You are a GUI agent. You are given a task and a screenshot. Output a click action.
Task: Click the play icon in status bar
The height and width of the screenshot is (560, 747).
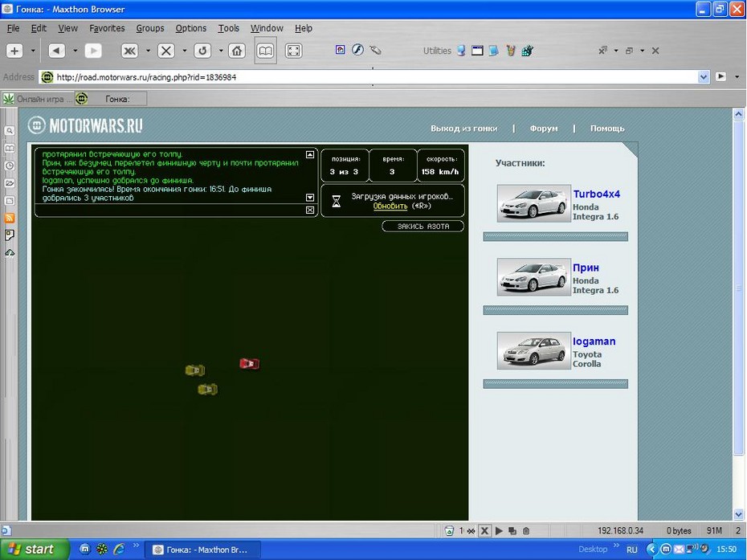[x=499, y=530]
